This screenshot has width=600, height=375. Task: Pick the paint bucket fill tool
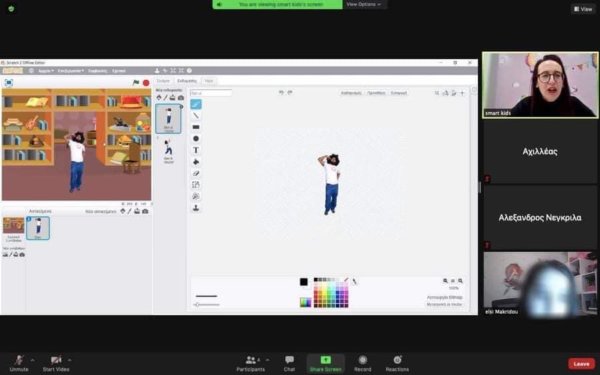click(x=196, y=162)
